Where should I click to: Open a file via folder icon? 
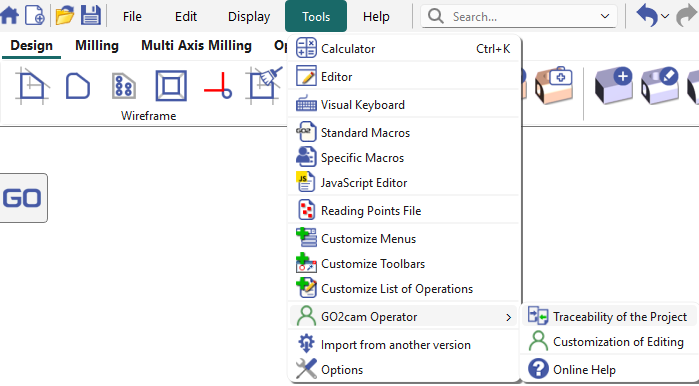(x=65, y=16)
